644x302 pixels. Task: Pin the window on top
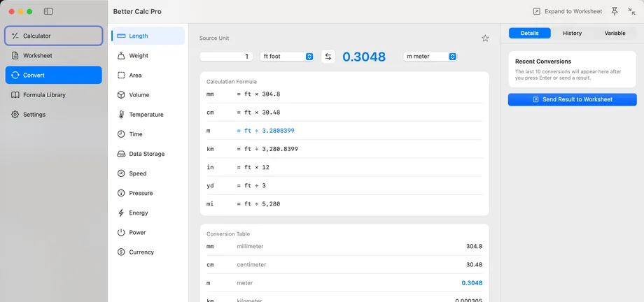pos(615,11)
